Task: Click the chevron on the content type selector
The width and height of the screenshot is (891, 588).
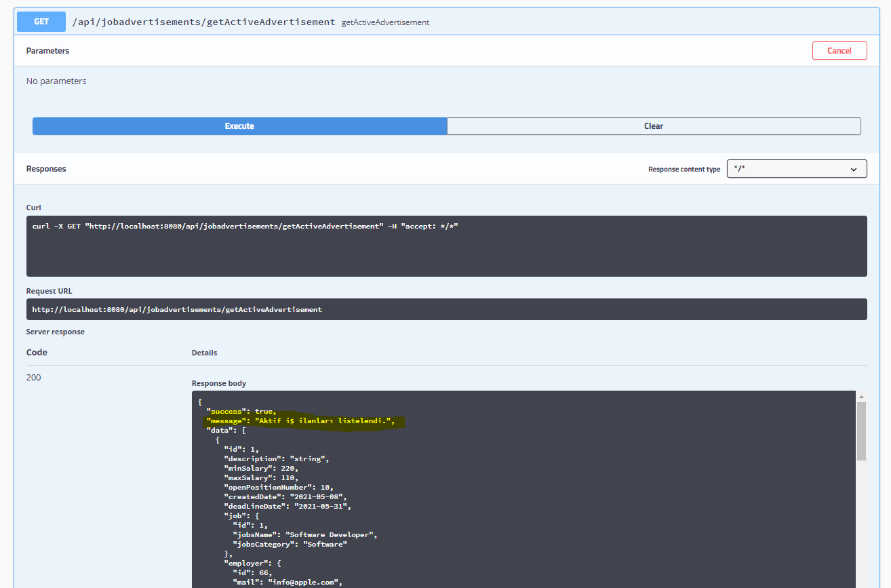Action: tap(853, 169)
